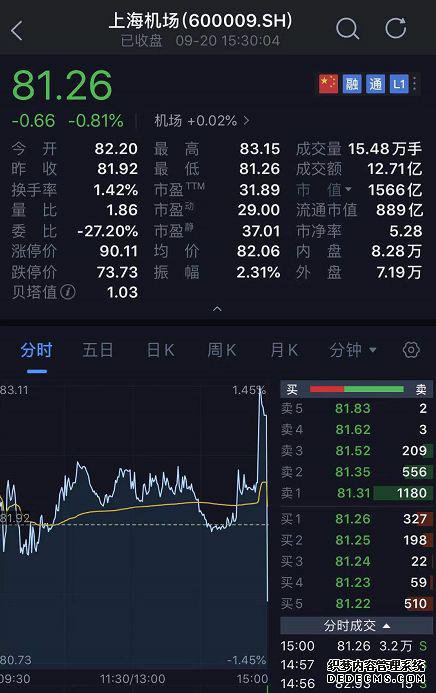
Task: Switch to the 月K tab
Action: click(x=284, y=350)
